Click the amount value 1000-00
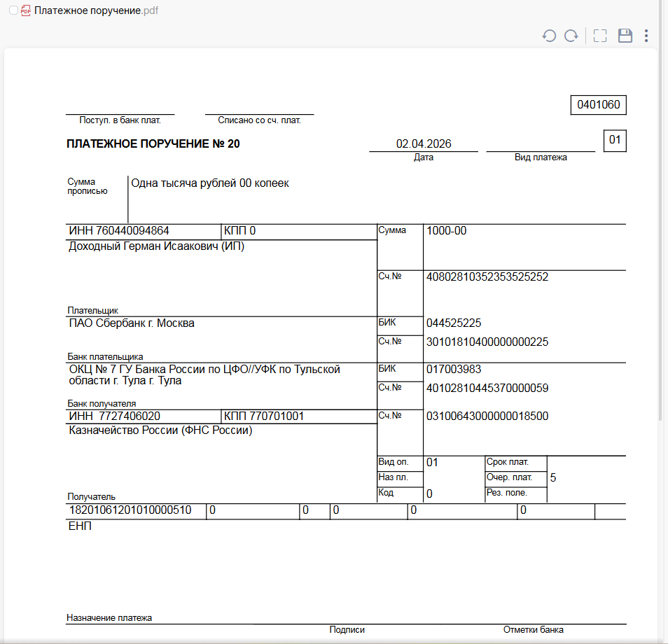This screenshot has height=644, width=668. tap(446, 231)
